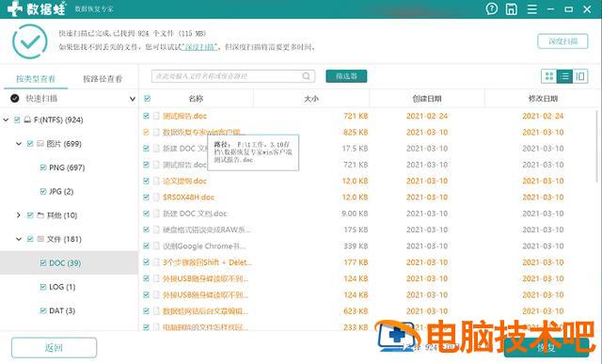Click the 623 KB size cell

click(356, 311)
